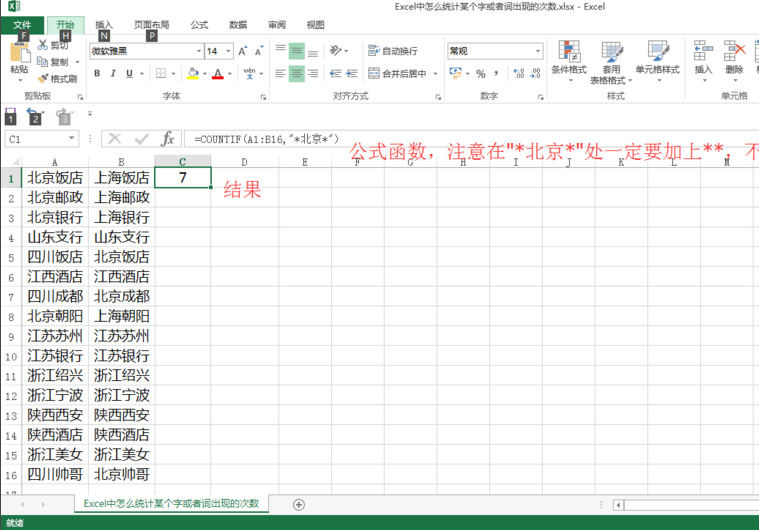Toggle bottom align for cell text
Screen dimensions: 759x530
(313, 51)
